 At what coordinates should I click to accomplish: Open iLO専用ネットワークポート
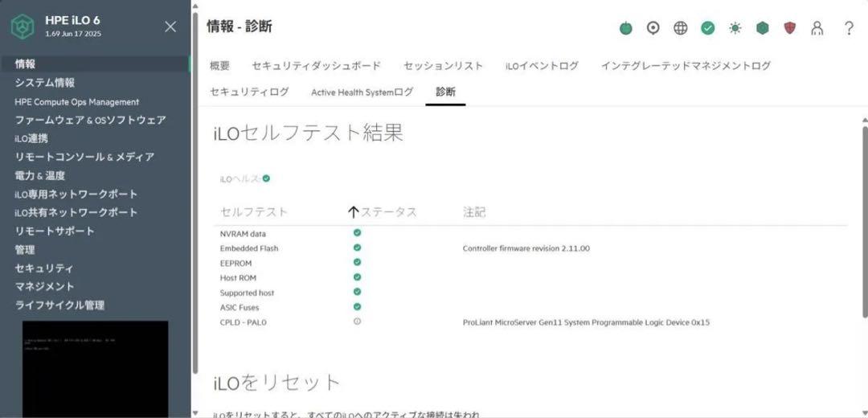click(76, 194)
